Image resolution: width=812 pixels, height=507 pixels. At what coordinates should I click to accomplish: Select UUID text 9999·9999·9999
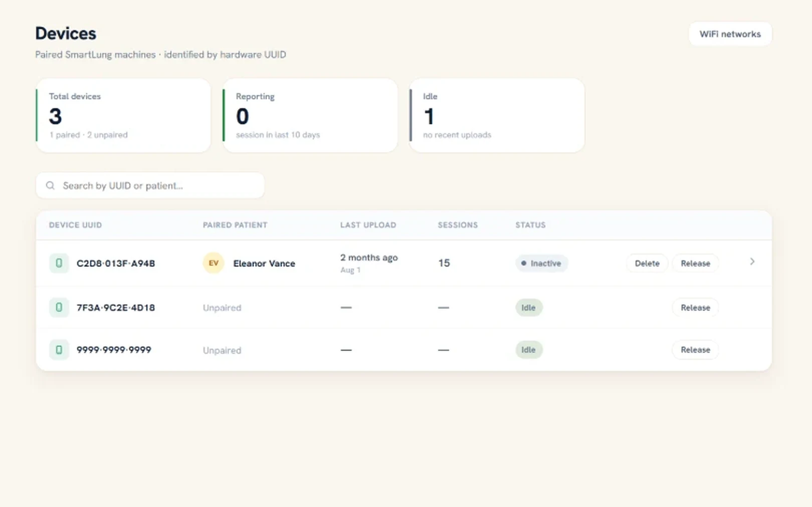tap(114, 350)
